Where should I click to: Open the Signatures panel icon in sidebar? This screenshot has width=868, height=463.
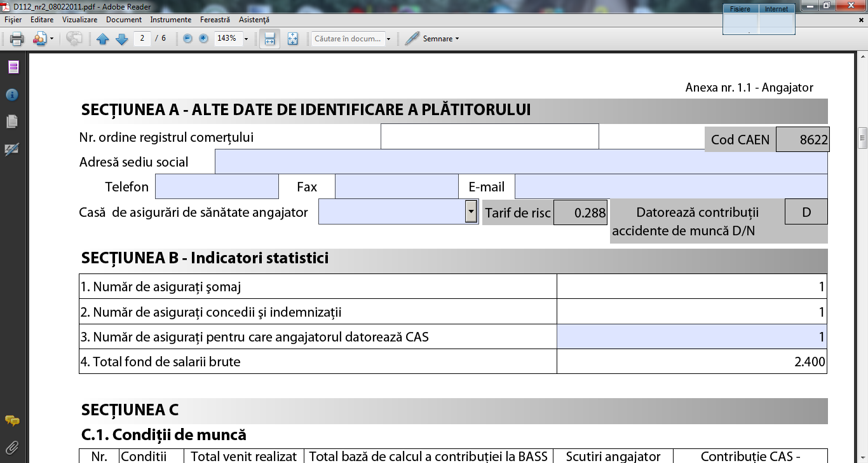coord(12,149)
